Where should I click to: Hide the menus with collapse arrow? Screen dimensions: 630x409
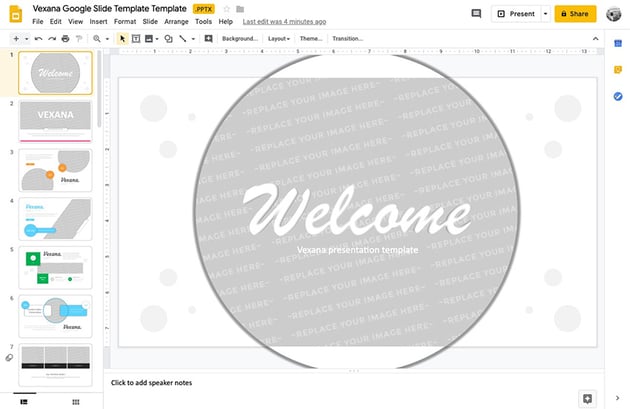tap(595, 38)
